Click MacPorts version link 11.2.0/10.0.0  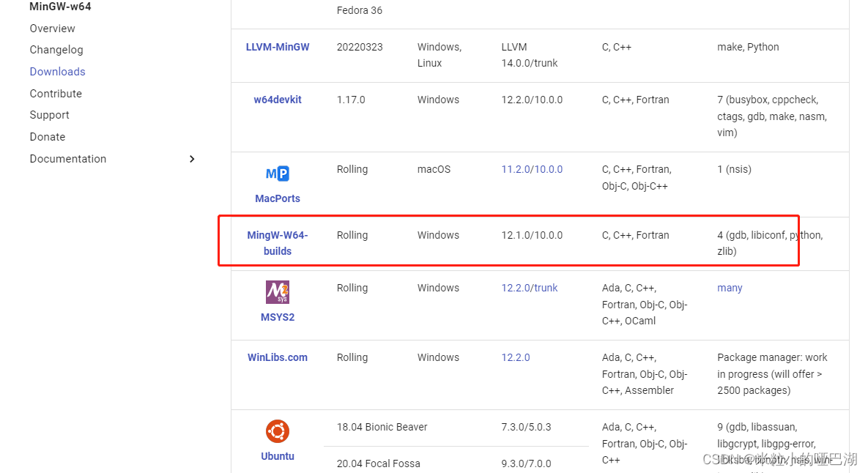tap(532, 169)
